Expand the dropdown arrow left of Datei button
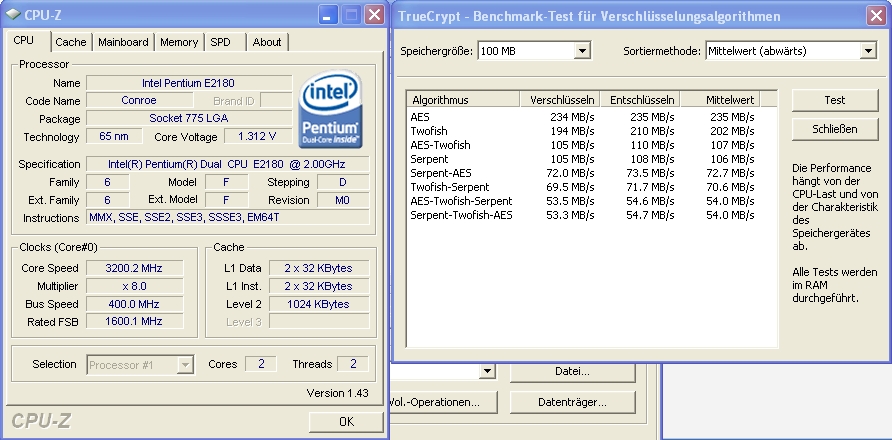Image resolution: width=892 pixels, height=440 pixels. coord(487,372)
